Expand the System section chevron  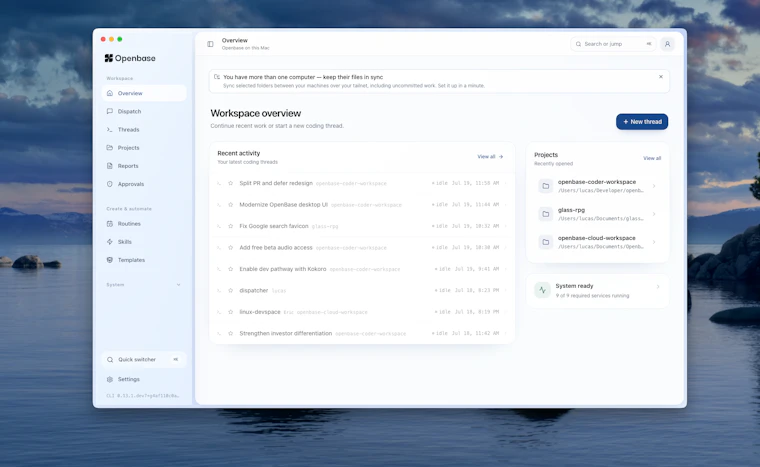pyautogui.click(x=178, y=285)
